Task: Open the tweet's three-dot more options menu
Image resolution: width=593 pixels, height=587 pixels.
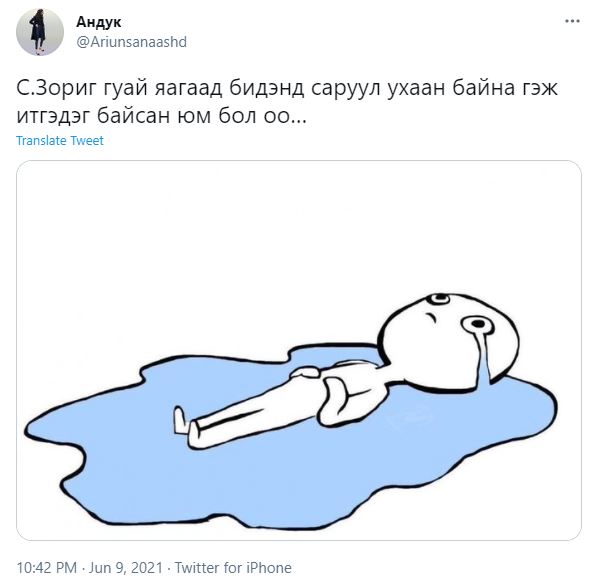Action: point(572,21)
